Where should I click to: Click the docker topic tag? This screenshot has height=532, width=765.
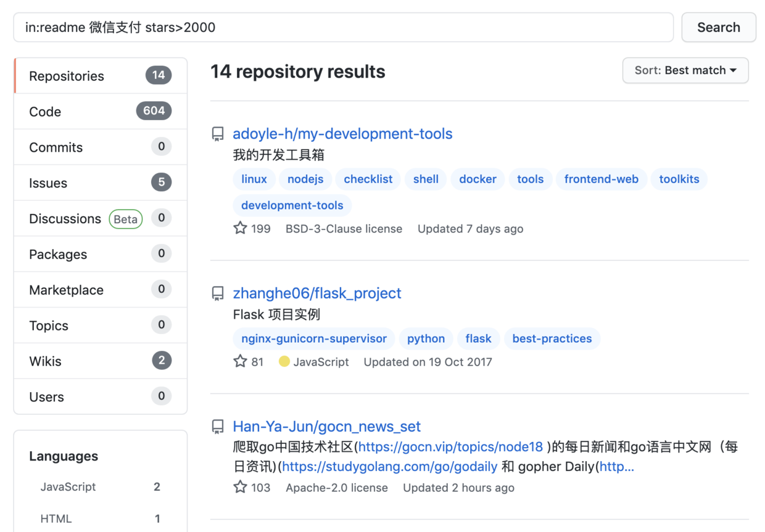point(478,179)
